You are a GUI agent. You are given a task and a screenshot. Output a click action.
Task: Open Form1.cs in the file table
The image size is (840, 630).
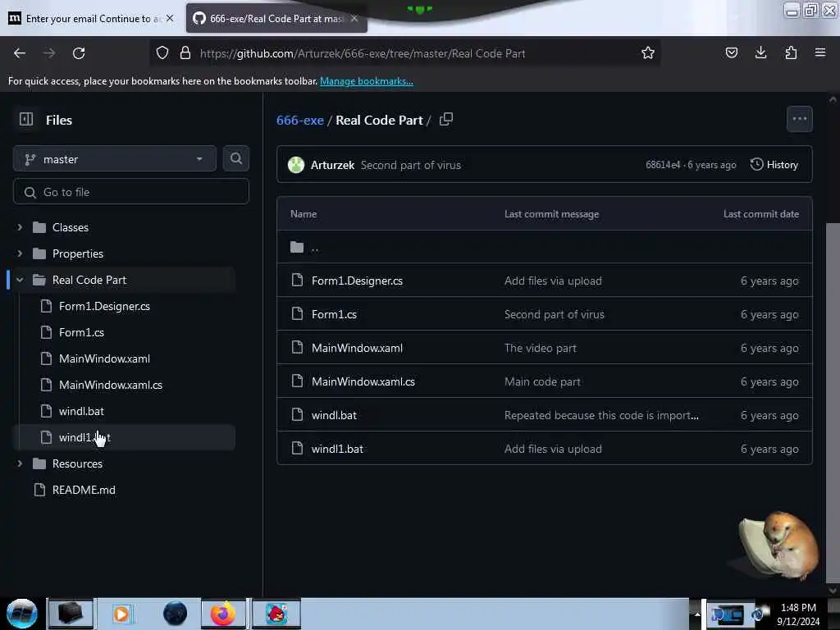pos(335,314)
